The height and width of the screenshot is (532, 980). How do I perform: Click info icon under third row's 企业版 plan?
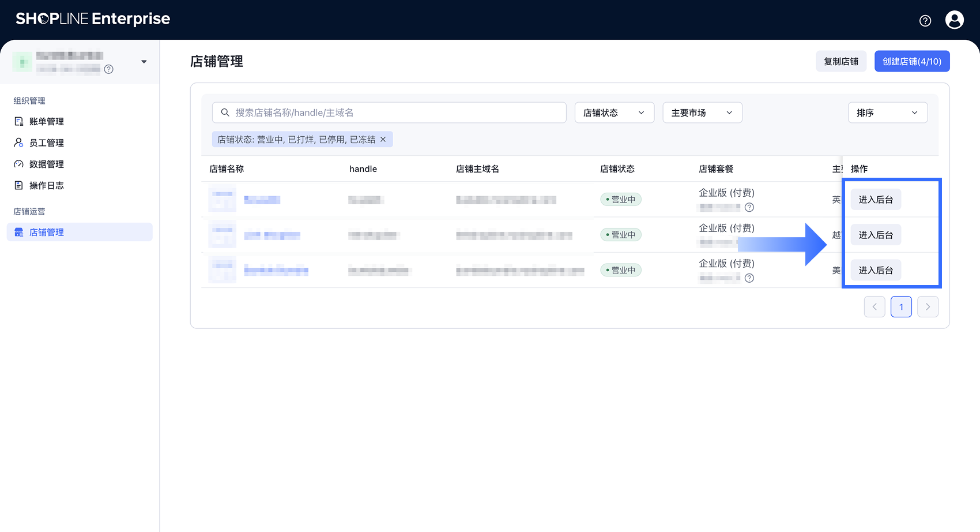[x=749, y=278]
